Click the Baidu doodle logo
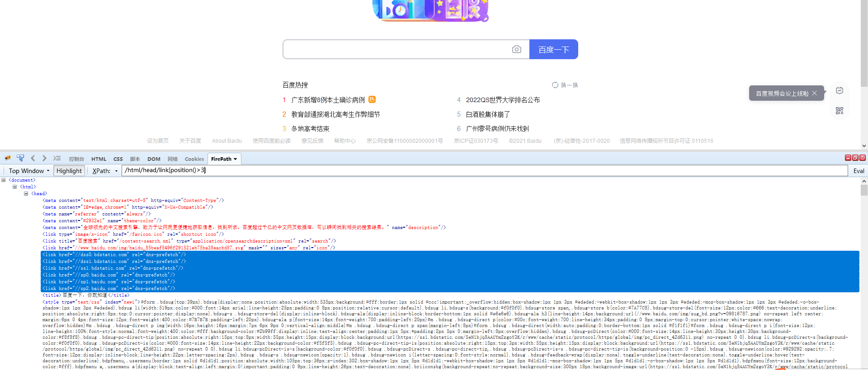This screenshot has width=868, height=370. click(x=430, y=10)
